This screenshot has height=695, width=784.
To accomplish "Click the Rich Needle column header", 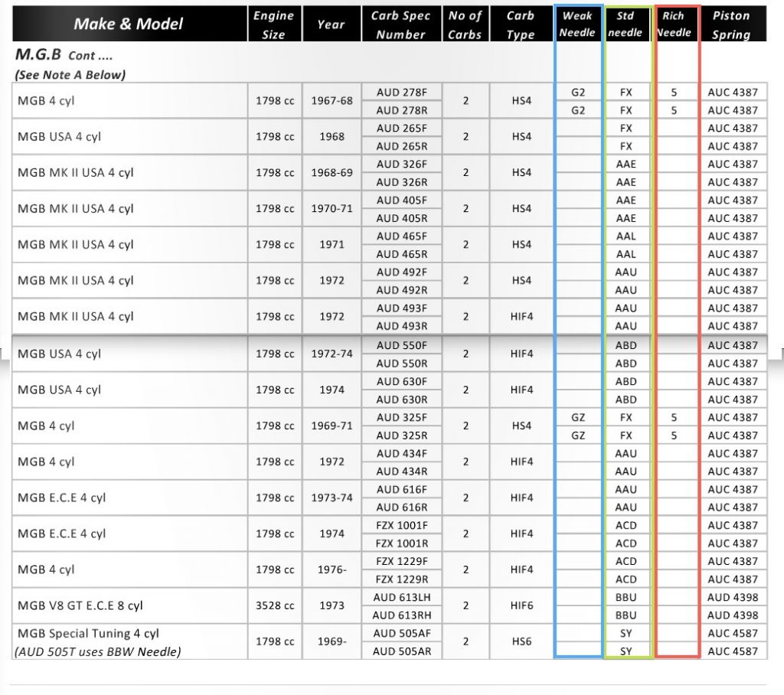I will (x=675, y=24).
